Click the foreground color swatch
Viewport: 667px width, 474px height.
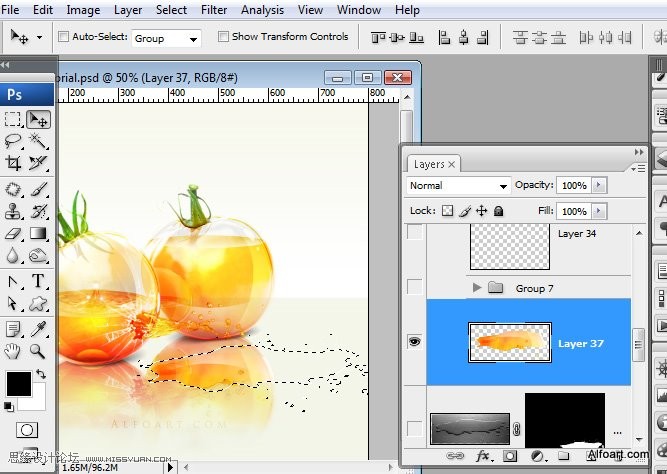point(18,382)
